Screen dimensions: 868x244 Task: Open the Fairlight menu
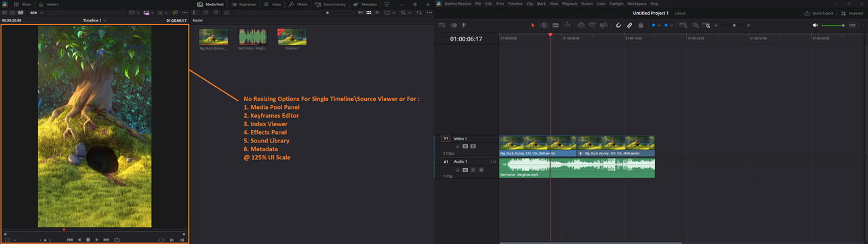(616, 3)
